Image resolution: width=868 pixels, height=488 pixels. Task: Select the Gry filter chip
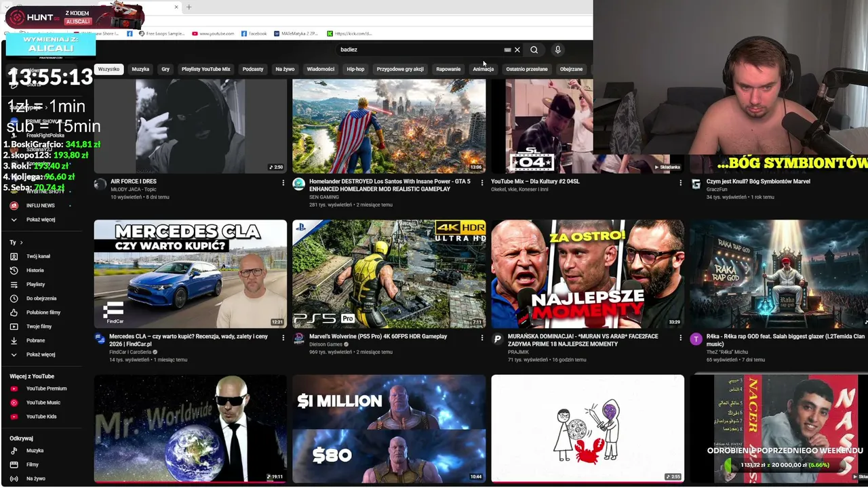pyautogui.click(x=165, y=69)
